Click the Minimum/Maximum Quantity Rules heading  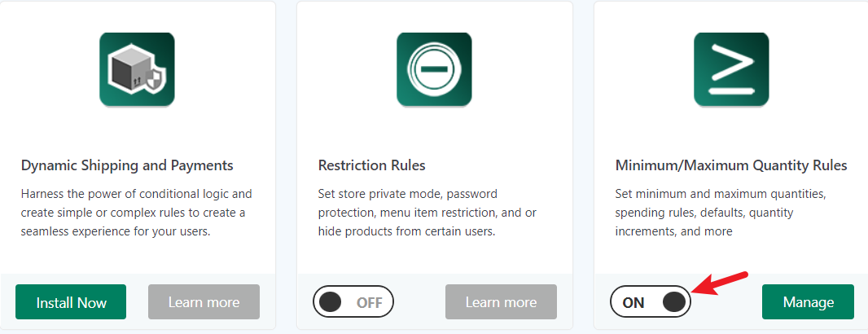tap(731, 165)
